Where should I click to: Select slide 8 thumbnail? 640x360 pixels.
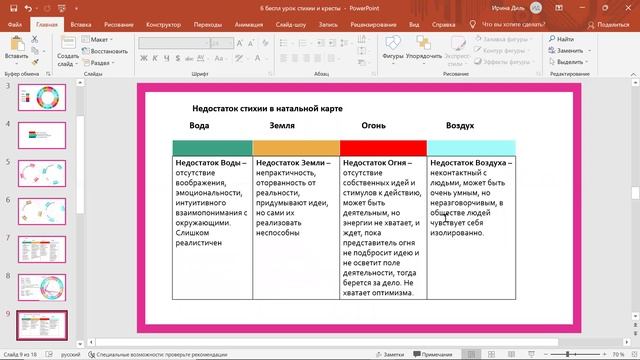click(x=42, y=287)
